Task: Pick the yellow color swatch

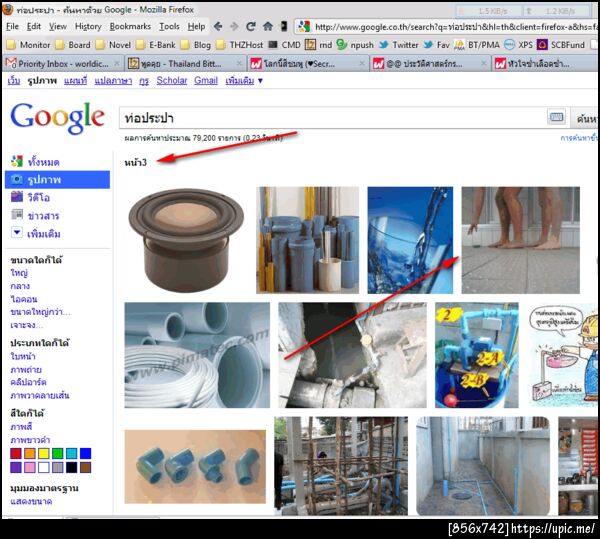Action: (44, 453)
